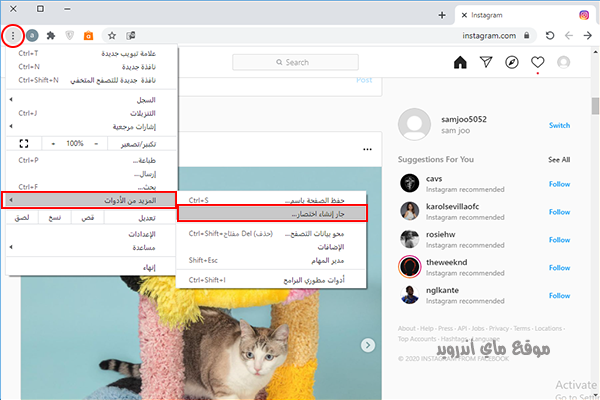The height and width of the screenshot is (400, 600).
Task: Open new incognito window Ctrl+Shift+N
Action: (91, 80)
